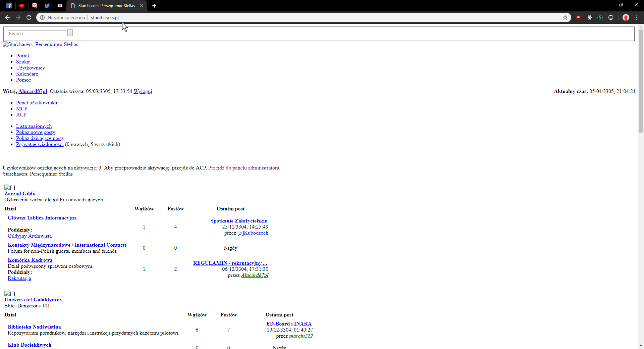This screenshot has height=349, width=644.
Task: Open the Kalendarz navigation link
Action: [x=27, y=74]
